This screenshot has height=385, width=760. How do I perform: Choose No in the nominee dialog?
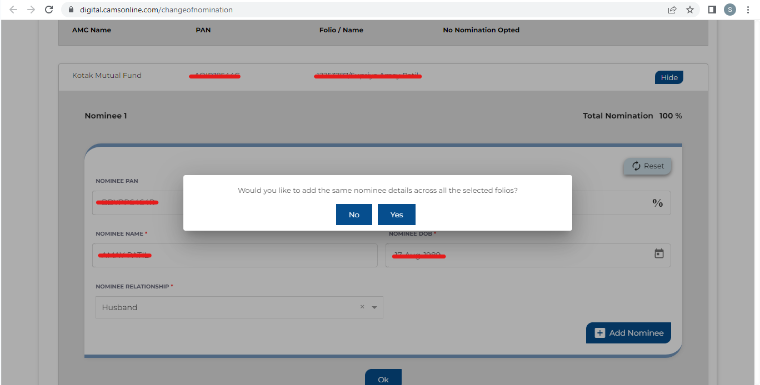point(354,214)
